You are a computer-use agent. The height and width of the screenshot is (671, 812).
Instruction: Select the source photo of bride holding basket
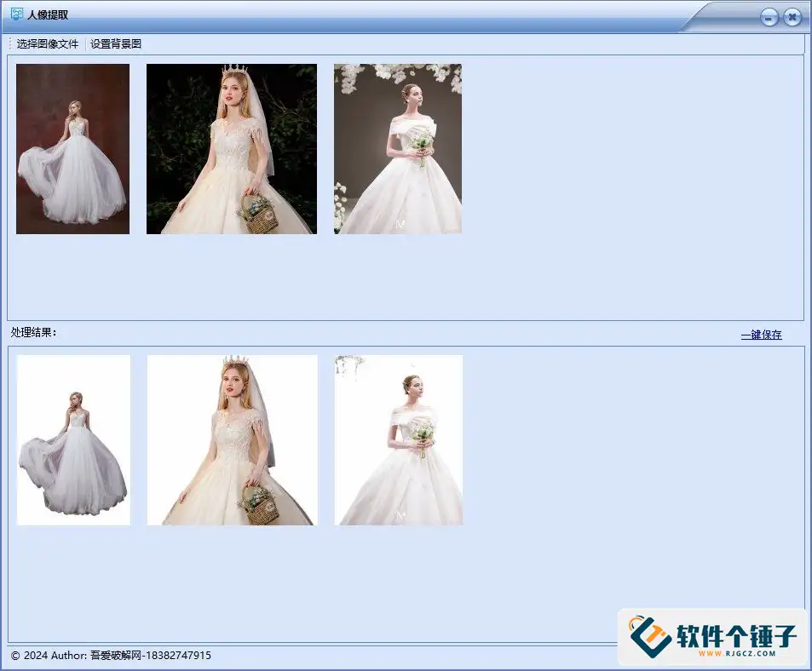point(232,149)
